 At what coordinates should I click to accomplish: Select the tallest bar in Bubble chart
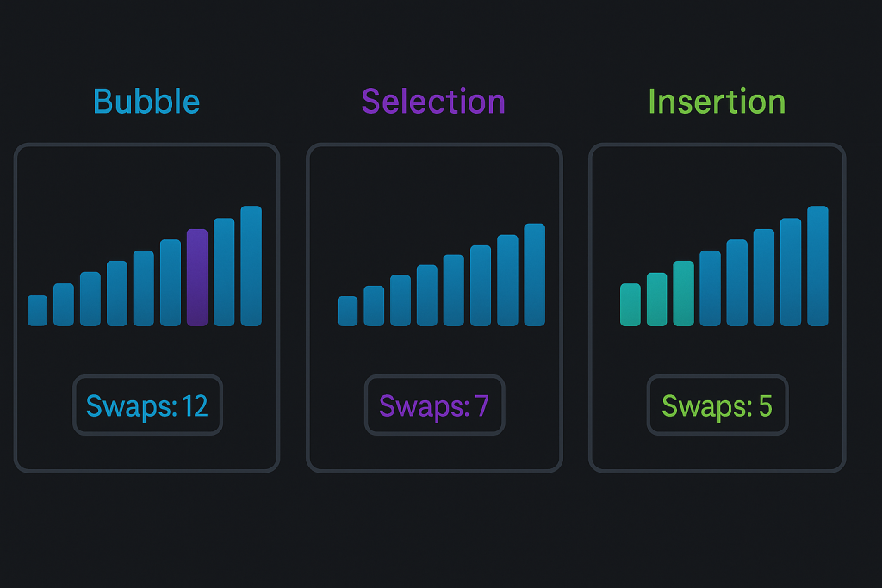tap(251, 266)
